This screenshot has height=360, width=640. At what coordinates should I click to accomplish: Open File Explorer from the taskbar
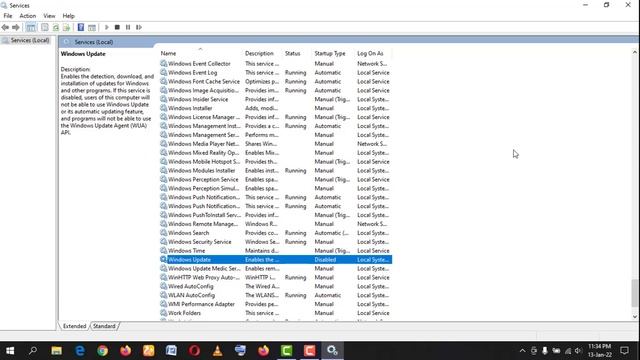tap(56, 351)
